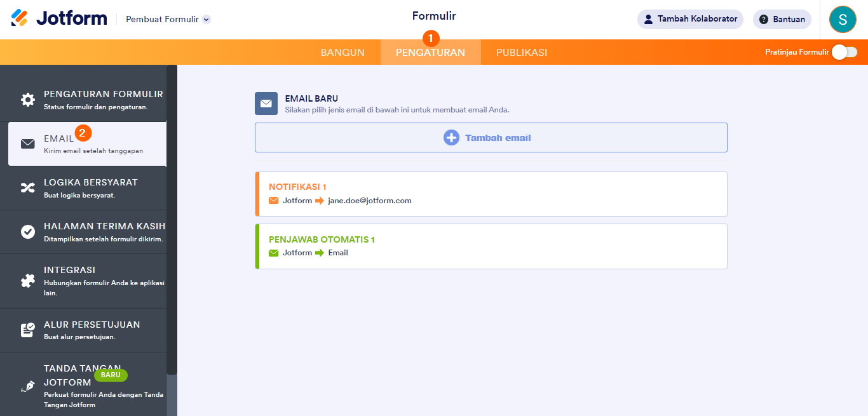Open the Bantuan help button
This screenshot has height=416, width=868.
coord(782,19)
